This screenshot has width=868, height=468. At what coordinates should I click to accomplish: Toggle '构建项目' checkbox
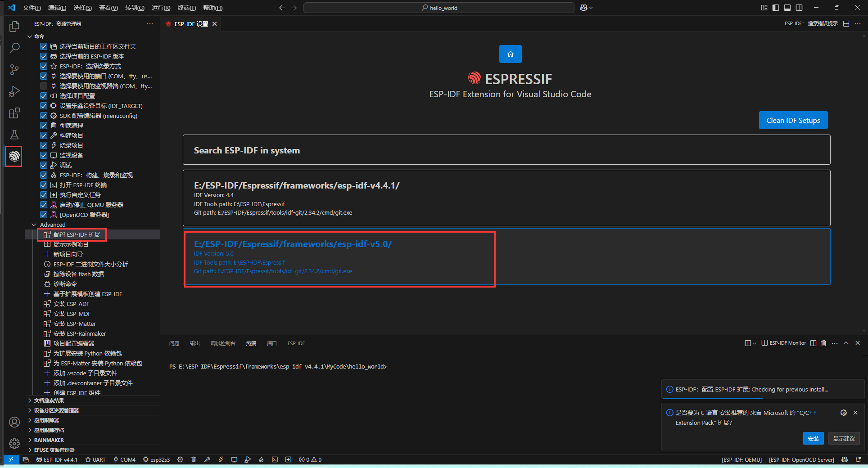(x=44, y=135)
